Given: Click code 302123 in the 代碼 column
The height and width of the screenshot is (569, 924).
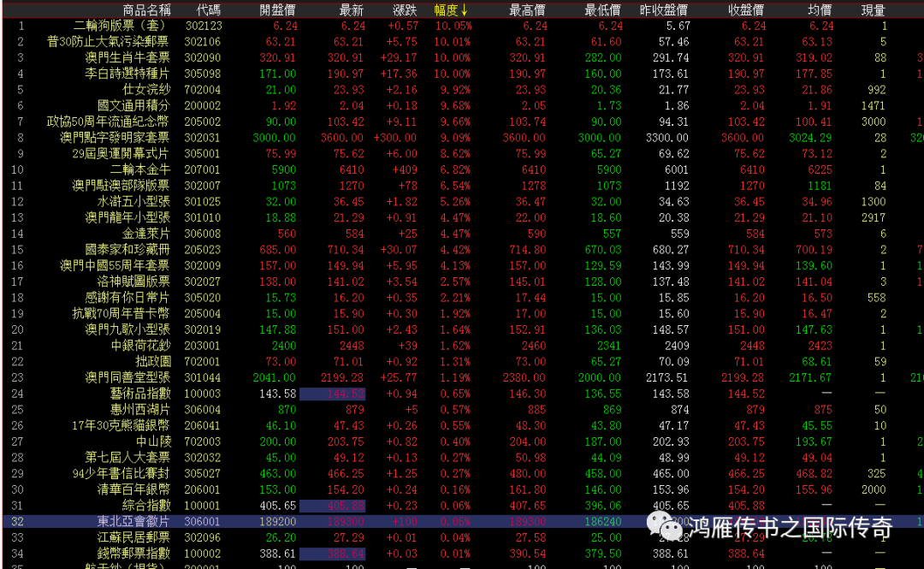Looking at the screenshot, I should pyautogui.click(x=203, y=26).
